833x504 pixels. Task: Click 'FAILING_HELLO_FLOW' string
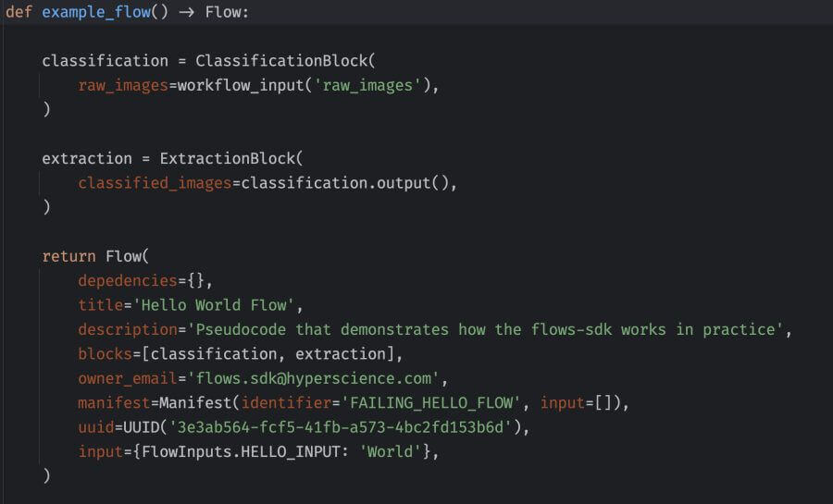pyautogui.click(x=430, y=402)
